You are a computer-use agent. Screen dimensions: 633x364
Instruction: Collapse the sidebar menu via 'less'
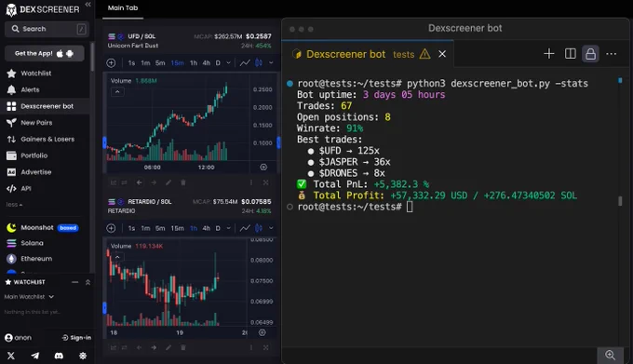coord(14,205)
